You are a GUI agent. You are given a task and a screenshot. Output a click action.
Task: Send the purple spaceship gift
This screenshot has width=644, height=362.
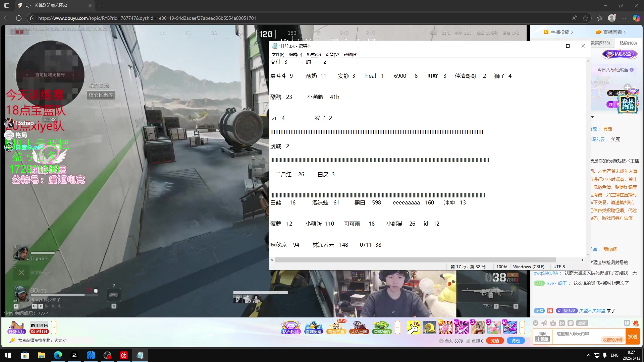click(510, 327)
